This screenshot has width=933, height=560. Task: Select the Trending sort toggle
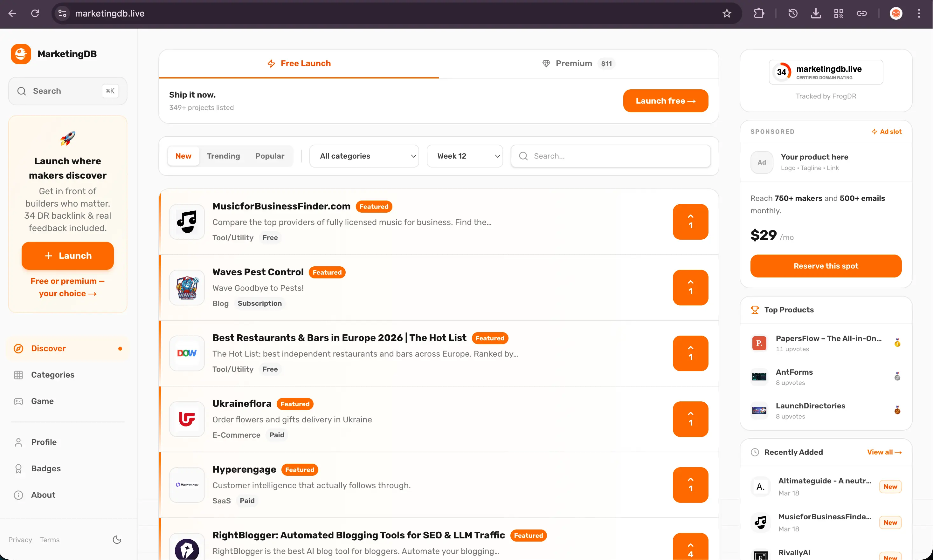coord(223,156)
